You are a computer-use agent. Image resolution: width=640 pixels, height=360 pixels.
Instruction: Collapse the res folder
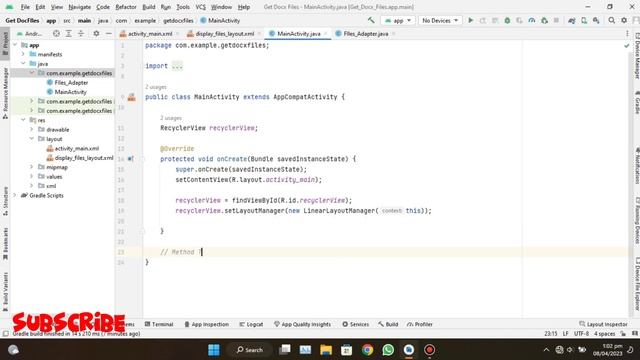coord(23,120)
